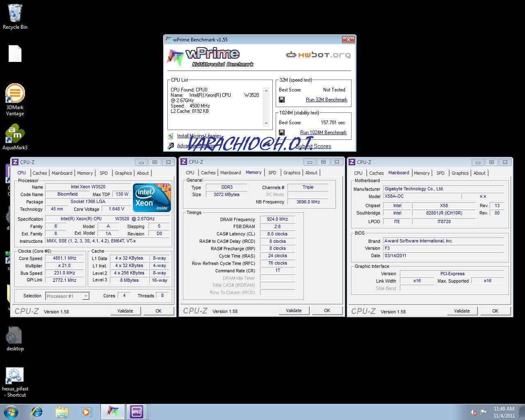Open Windows Explorer from taskbar
This screenshot has width=525, height=420.
click(x=62, y=411)
